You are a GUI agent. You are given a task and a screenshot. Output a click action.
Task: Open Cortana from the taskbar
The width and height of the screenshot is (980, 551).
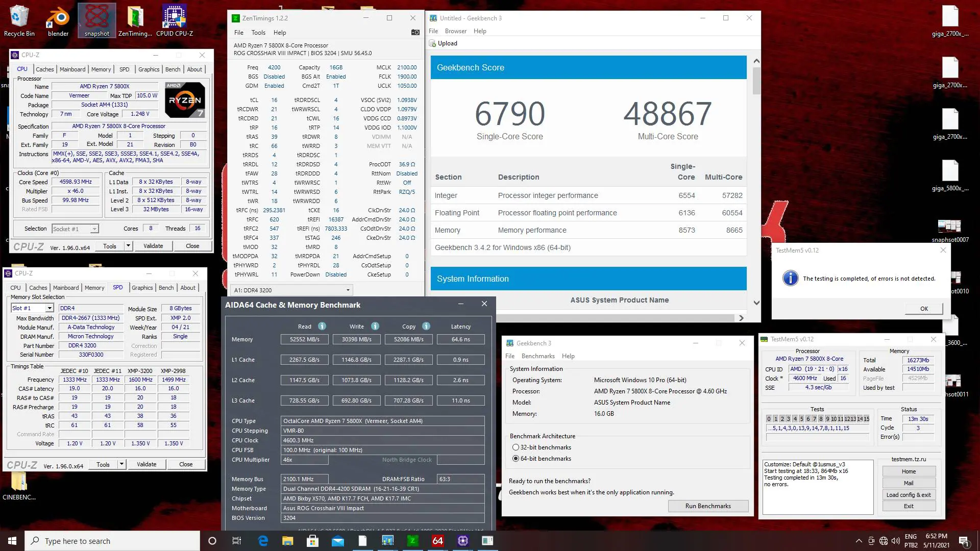[212, 541]
